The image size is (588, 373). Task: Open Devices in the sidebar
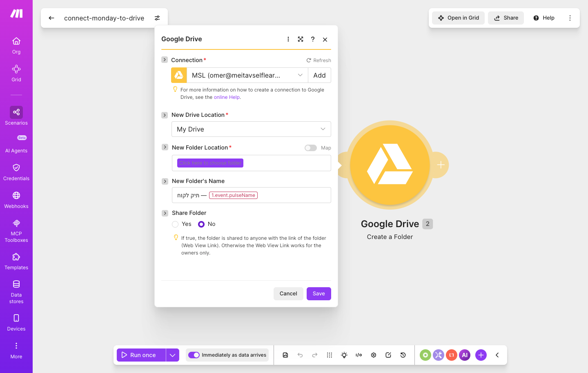(16, 322)
